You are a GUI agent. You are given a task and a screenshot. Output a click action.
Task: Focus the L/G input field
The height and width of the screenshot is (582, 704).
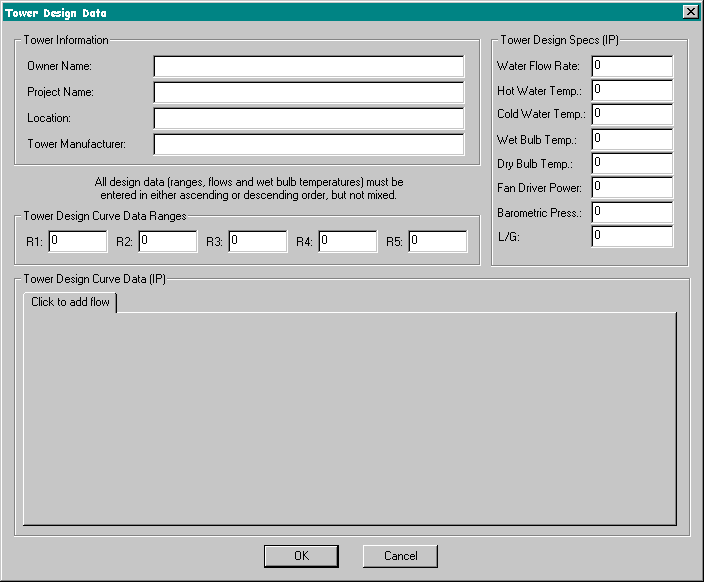[x=632, y=236]
